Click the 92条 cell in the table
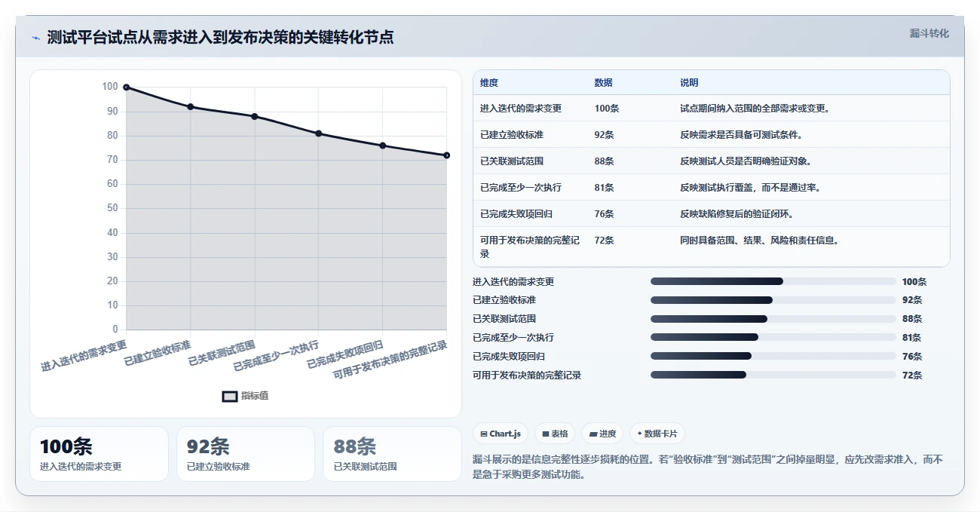 tap(604, 135)
